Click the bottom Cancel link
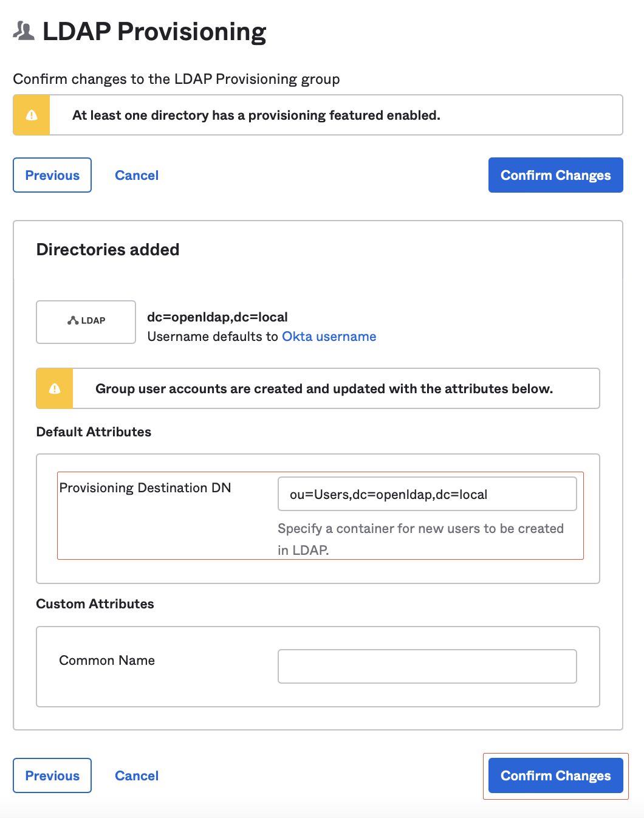This screenshot has height=818, width=644. [137, 776]
